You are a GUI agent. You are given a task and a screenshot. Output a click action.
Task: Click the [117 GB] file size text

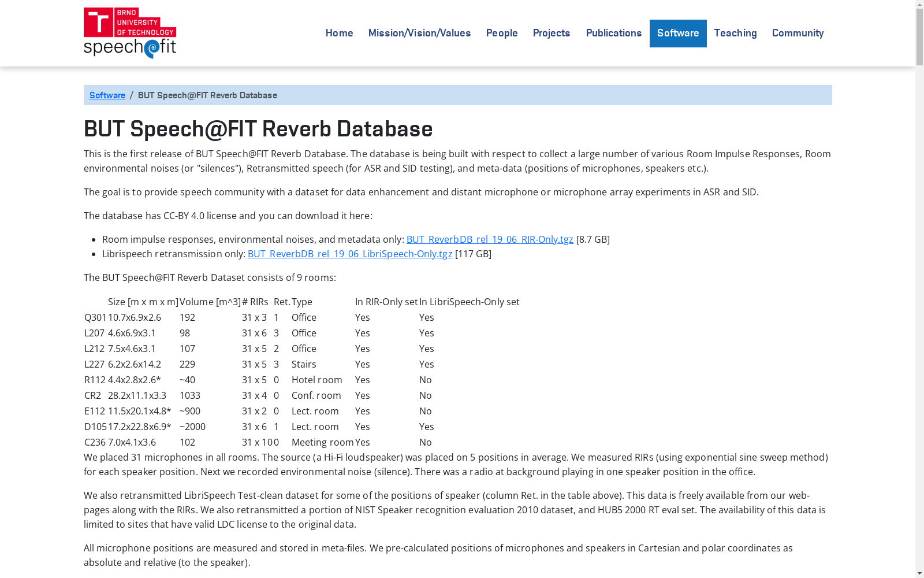473,254
